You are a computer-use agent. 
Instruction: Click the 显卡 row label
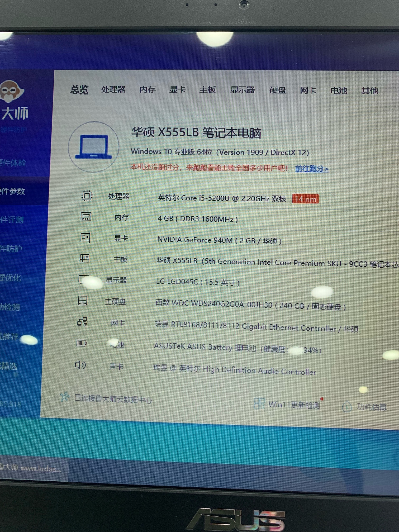pyautogui.click(x=121, y=238)
